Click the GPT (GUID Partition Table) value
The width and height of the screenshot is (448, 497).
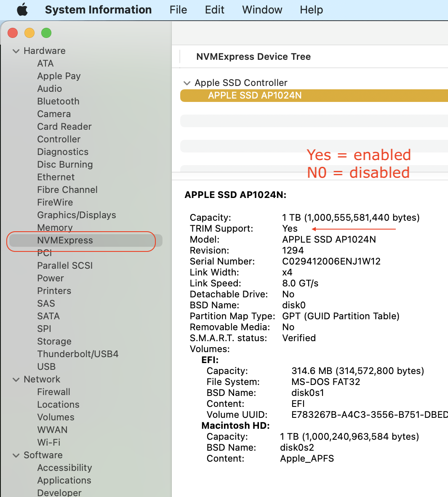pos(341,316)
